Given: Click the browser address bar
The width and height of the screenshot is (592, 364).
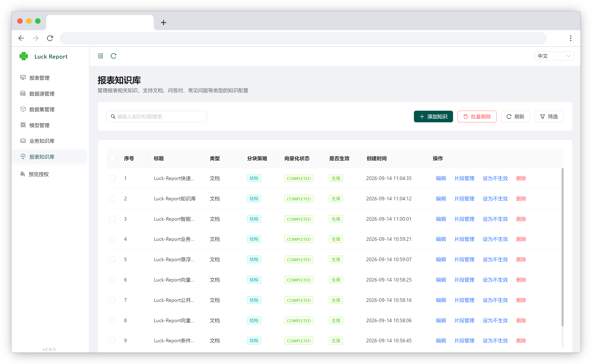Looking at the screenshot, I should (x=303, y=38).
